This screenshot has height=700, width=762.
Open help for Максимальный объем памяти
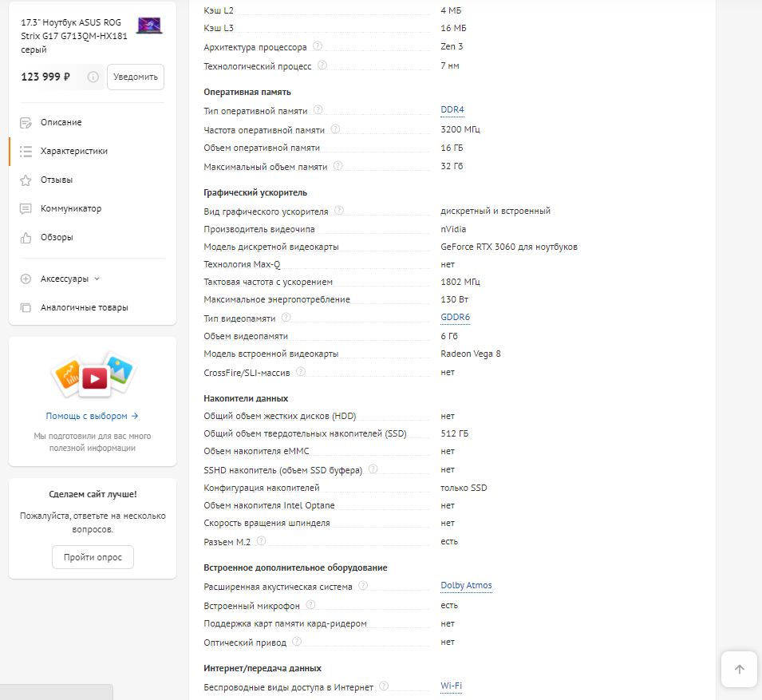[x=338, y=166]
